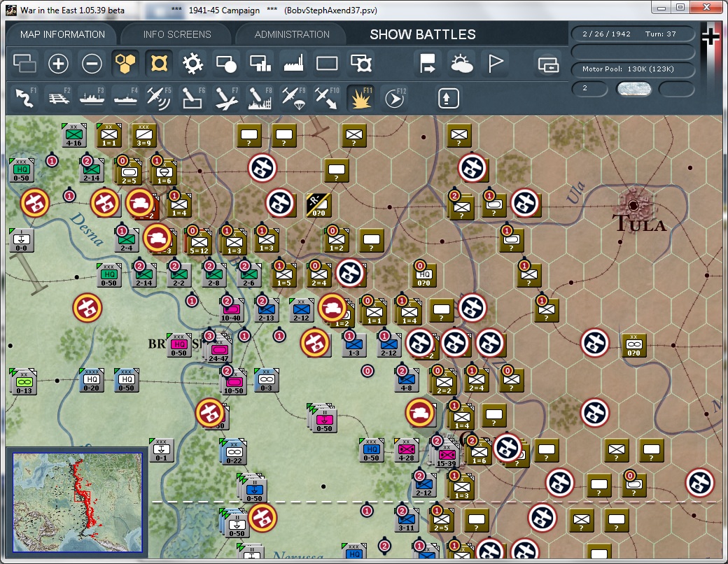
Task: Select the F5 air recon icon
Action: (159, 98)
